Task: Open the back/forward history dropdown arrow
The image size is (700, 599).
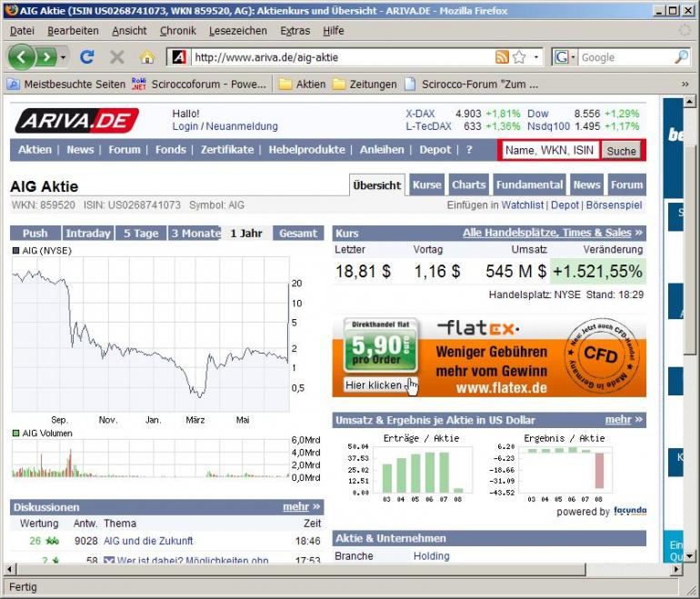Action: [x=63, y=57]
